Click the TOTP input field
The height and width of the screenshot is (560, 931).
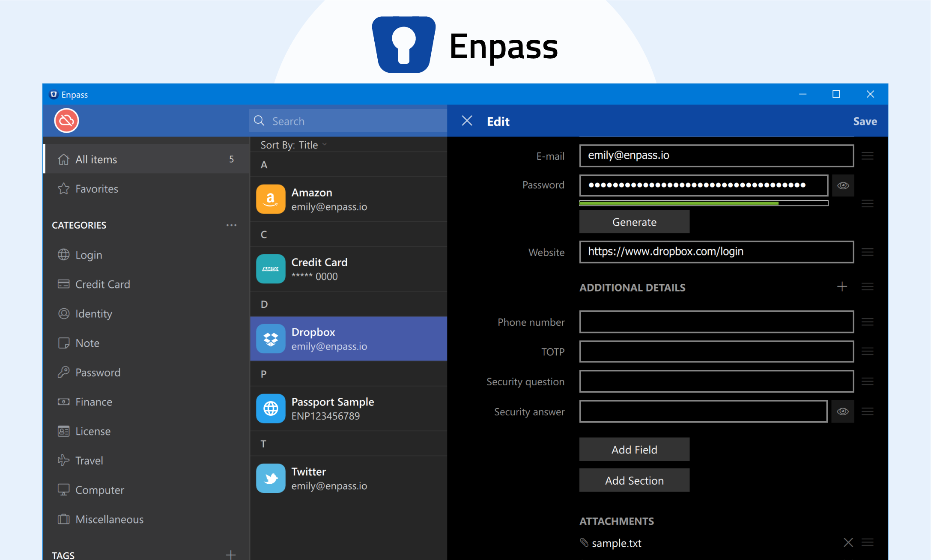[x=716, y=351]
